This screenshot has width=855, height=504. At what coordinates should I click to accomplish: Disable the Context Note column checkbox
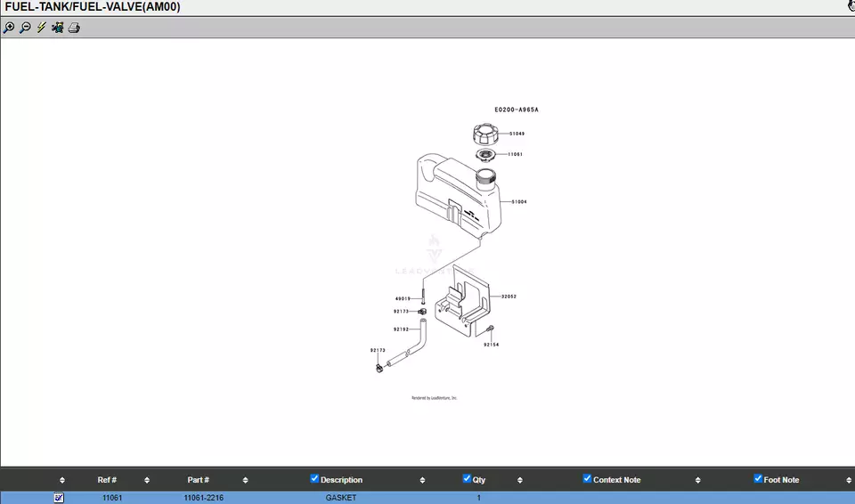[587, 479]
